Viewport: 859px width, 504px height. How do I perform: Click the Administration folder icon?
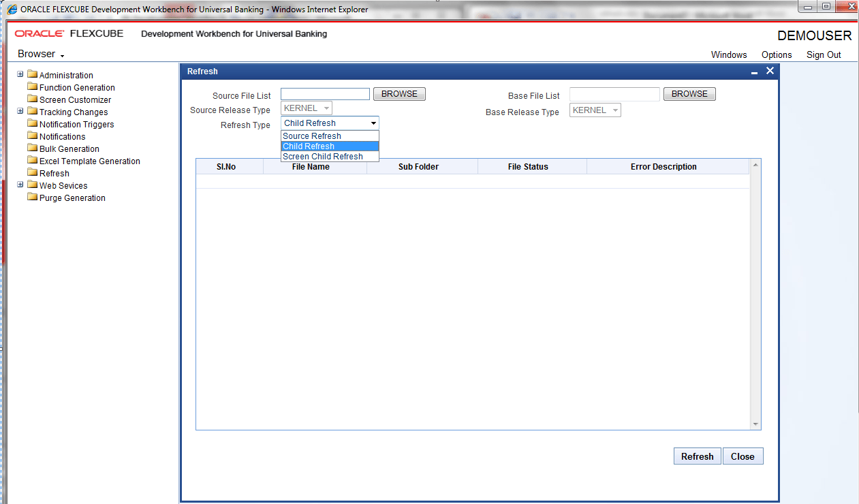point(32,75)
